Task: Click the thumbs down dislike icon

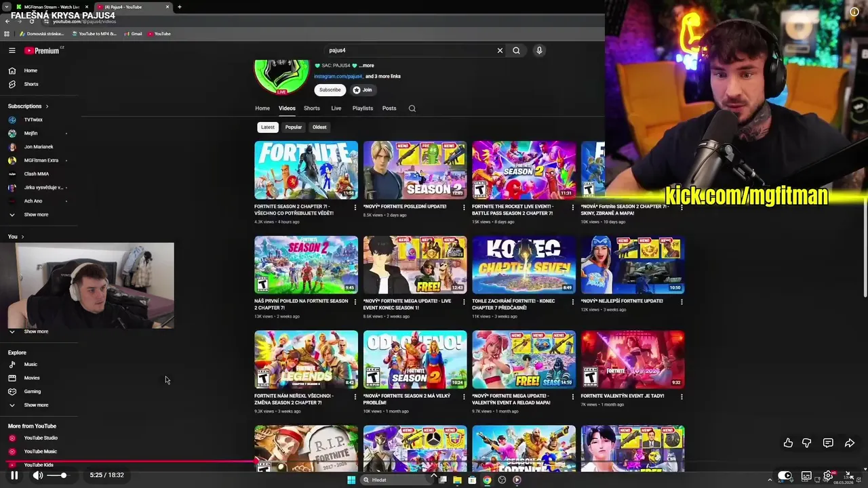Action: tap(807, 443)
